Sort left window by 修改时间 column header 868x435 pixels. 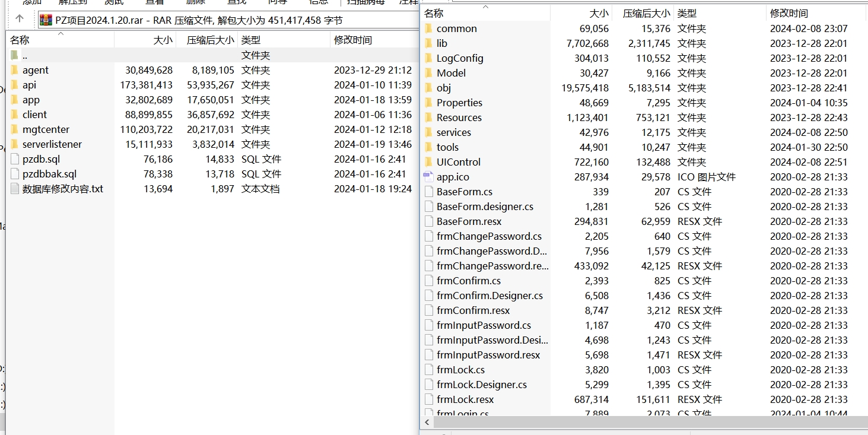point(374,40)
